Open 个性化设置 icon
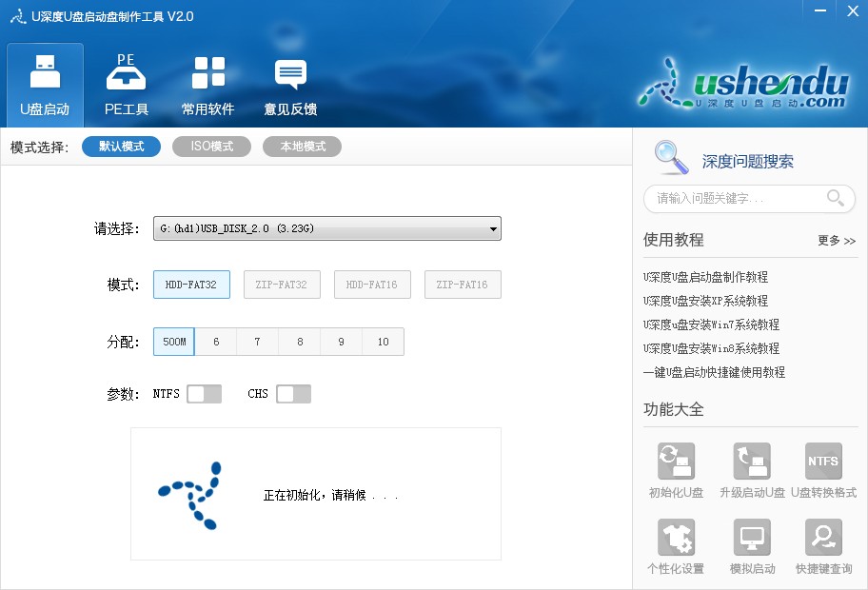The width and height of the screenshot is (868, 590). pos(676,538)
